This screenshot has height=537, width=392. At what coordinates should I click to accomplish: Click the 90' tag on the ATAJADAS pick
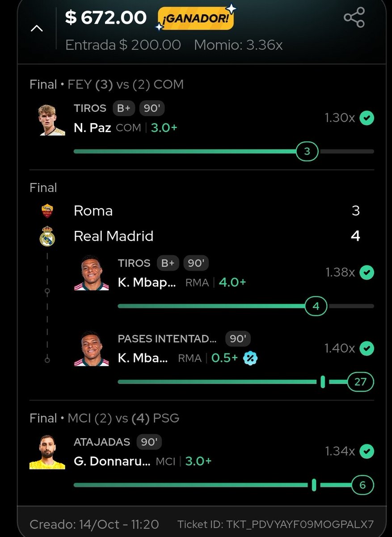click(x=149, y=442)
